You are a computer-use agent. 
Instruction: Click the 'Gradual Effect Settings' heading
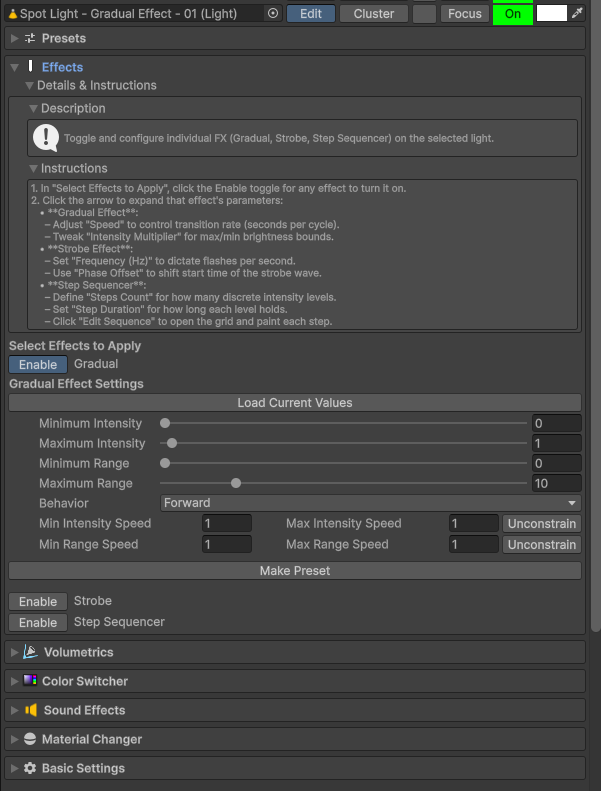(76, 384)
